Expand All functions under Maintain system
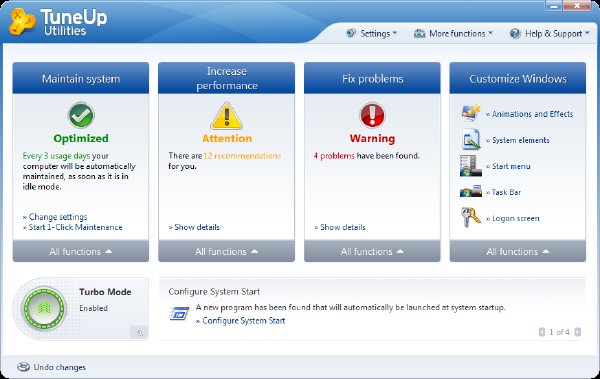The image size is (600, 379). click(81, 252)
